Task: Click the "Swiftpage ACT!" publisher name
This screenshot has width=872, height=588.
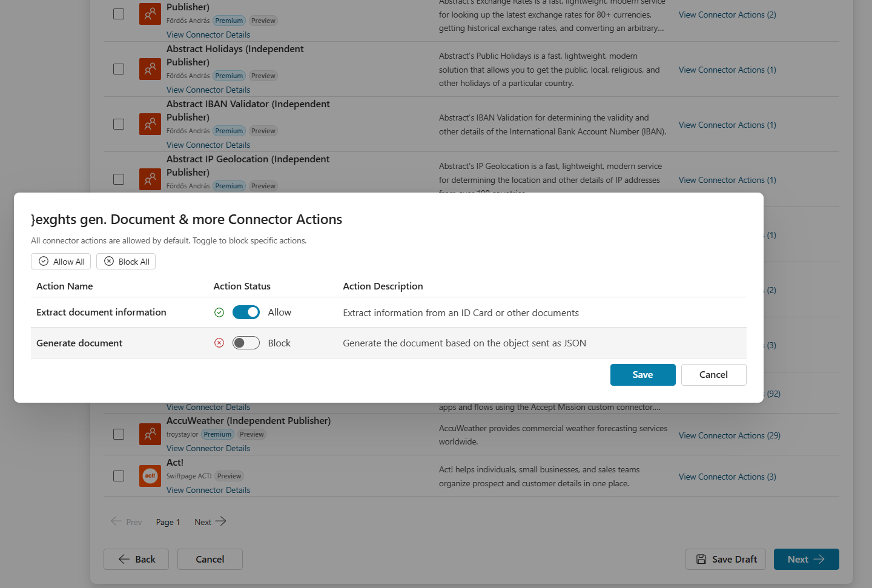Action: point(189,476)
